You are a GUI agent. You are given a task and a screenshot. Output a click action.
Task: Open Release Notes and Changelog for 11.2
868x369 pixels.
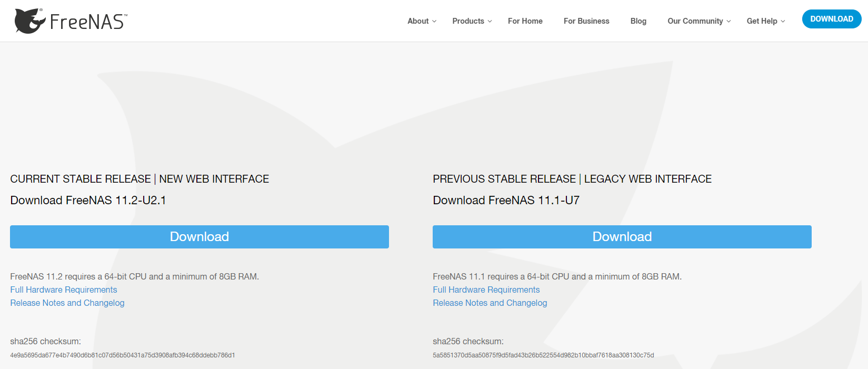67,303
